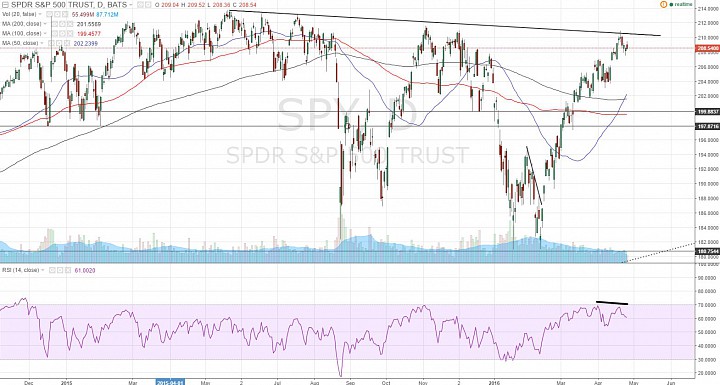Select the MA (50, close) legend label
Viewport: 720px width, 385px height.
coord(20,43)
